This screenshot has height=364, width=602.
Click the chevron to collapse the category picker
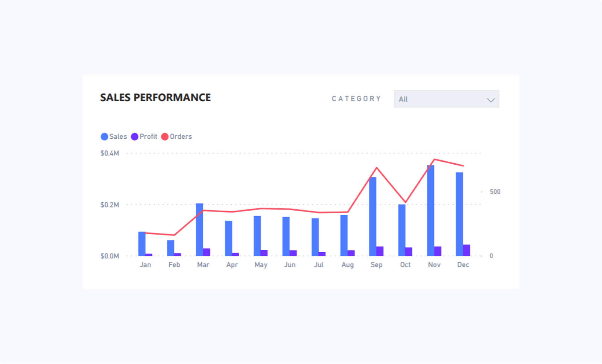(490, 100)
